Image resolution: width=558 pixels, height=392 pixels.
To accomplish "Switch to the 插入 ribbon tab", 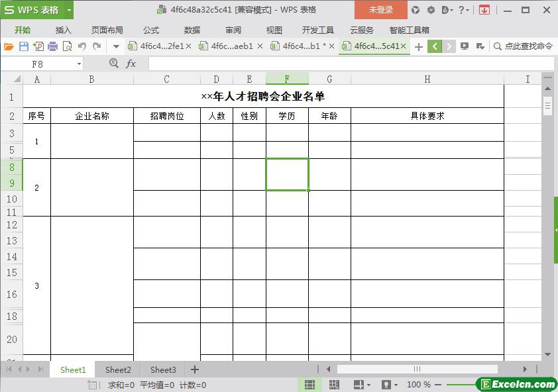I will 64,30.
